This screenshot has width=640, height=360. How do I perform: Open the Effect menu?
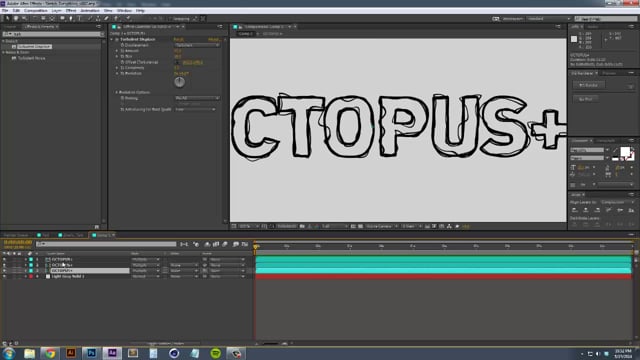pos(71,11)
